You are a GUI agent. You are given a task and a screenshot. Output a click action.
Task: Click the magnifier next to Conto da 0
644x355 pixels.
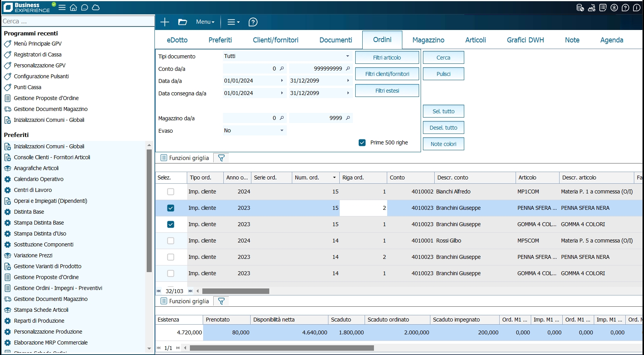pos(282,69)
